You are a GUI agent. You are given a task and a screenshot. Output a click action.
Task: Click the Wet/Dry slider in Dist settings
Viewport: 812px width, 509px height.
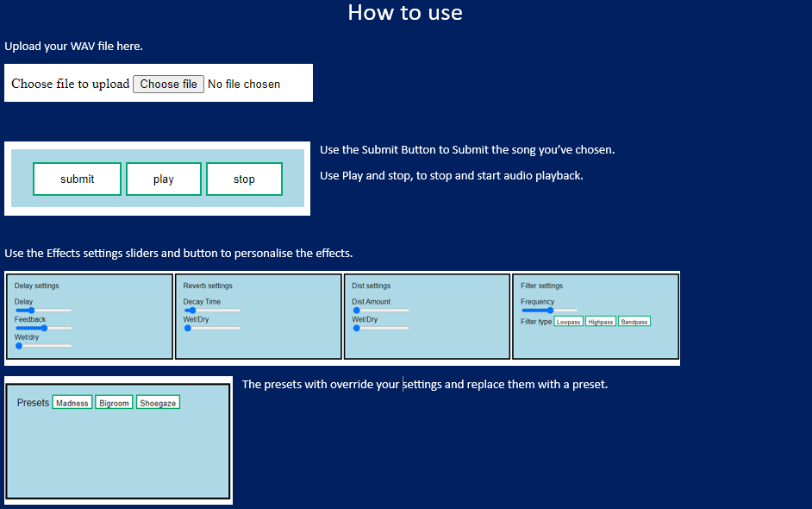pyautogui.click(x=380, y=328)
